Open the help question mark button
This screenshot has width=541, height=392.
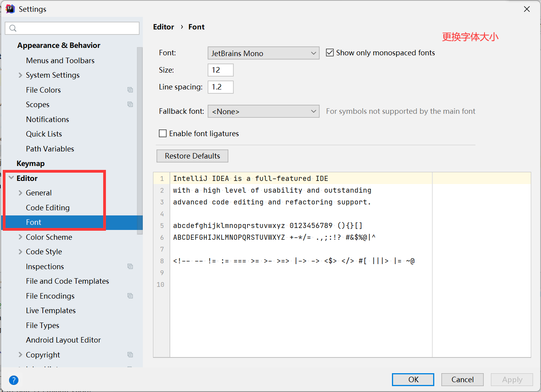tap(14, 380)
